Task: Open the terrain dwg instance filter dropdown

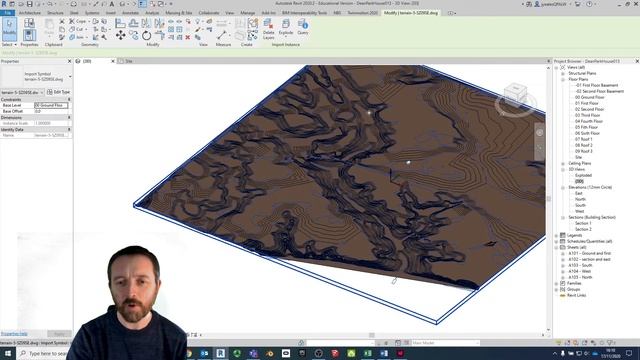Action: click(x=22, y=92)
